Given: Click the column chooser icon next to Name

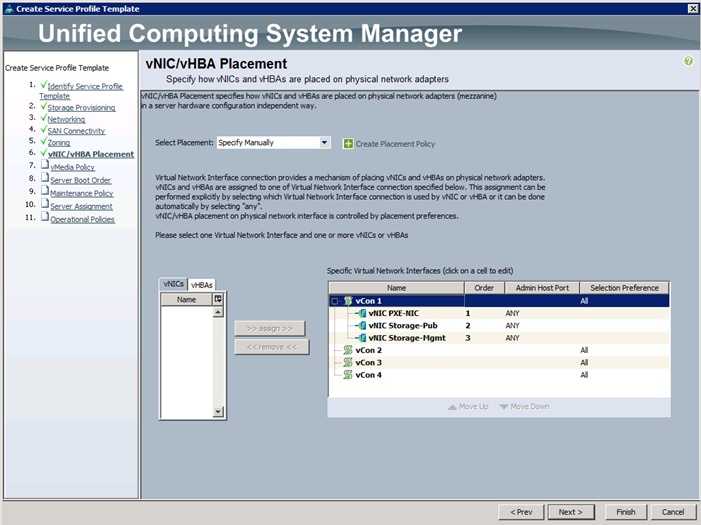Looking at the screenshot, I should coord(218,299).
